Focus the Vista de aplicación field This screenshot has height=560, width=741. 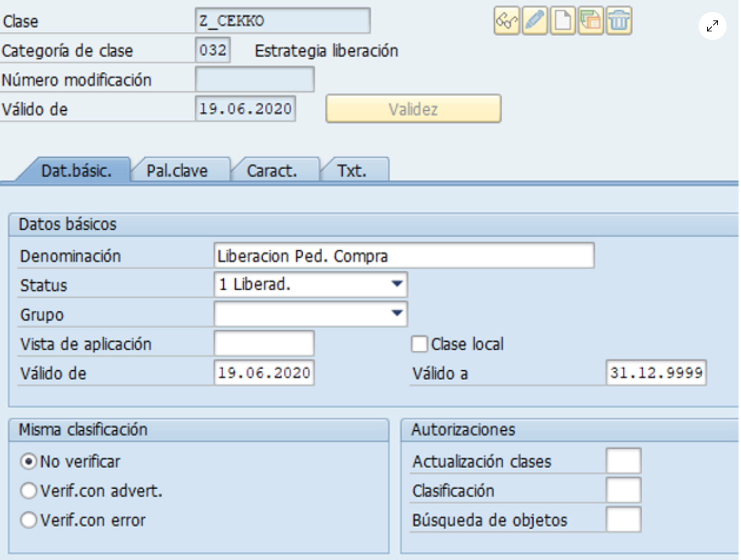tap(264, 344)
